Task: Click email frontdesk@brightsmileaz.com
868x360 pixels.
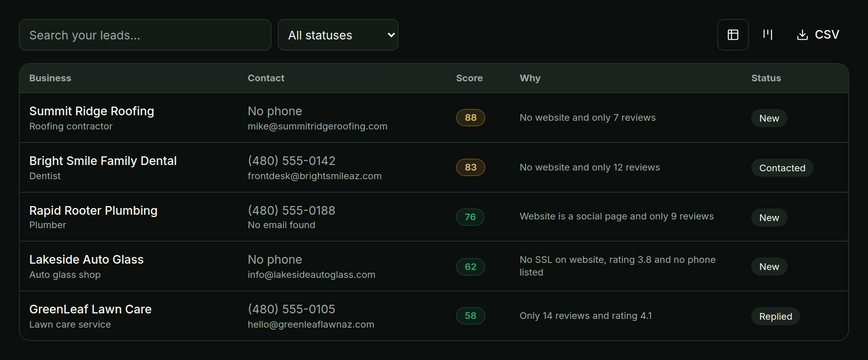Action: (x=314, y=176)
